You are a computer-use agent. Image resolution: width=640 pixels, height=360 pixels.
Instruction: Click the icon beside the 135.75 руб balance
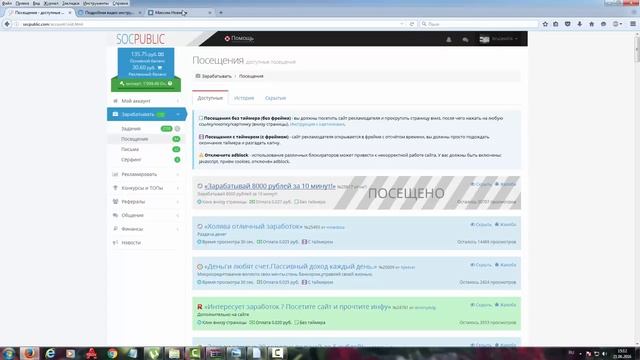[161, 54]
